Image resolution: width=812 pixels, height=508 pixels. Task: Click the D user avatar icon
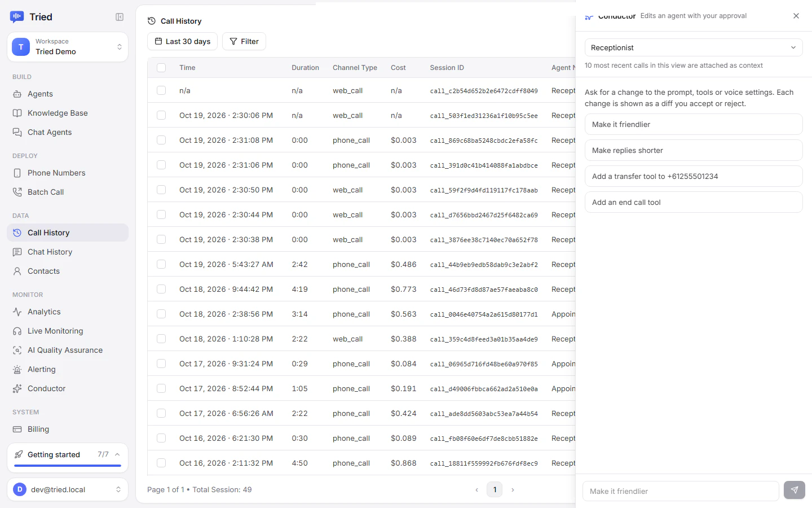pyautogui.click(x=20, y=489)
